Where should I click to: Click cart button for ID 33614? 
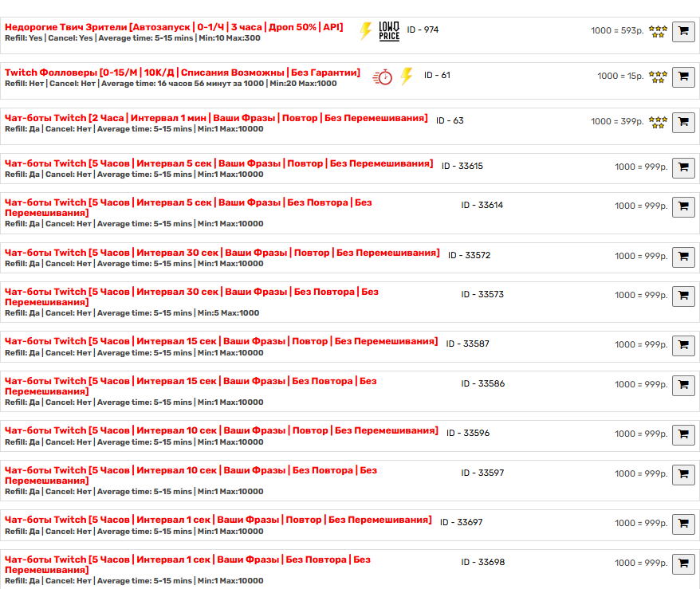click(683, 207)
